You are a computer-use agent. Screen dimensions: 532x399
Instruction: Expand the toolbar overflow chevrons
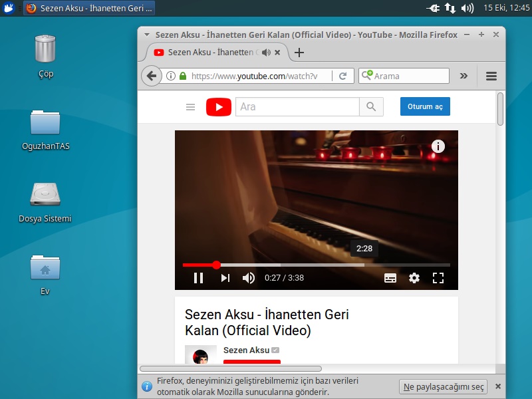(x=464, y=76)
